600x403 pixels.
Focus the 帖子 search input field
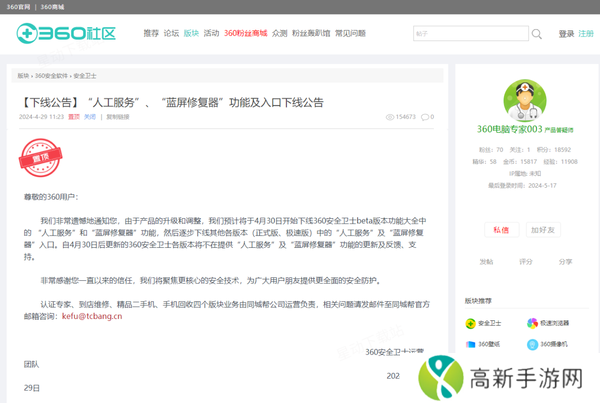pyautogui.click(x=471, y=34)
